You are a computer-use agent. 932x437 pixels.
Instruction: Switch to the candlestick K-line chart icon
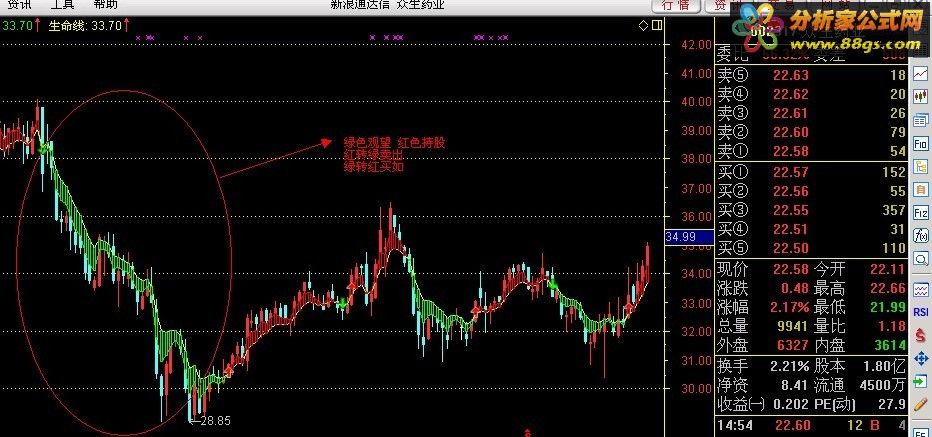click(x=921, y=95)
